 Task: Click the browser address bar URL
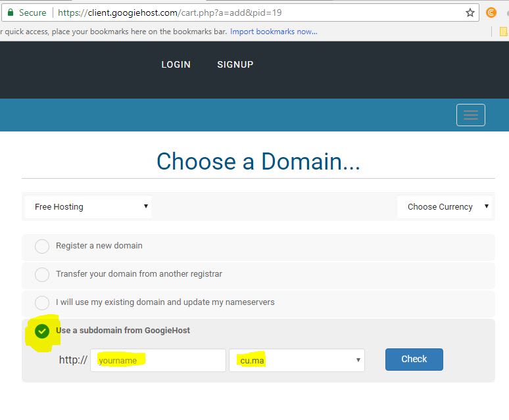point(170,12)
